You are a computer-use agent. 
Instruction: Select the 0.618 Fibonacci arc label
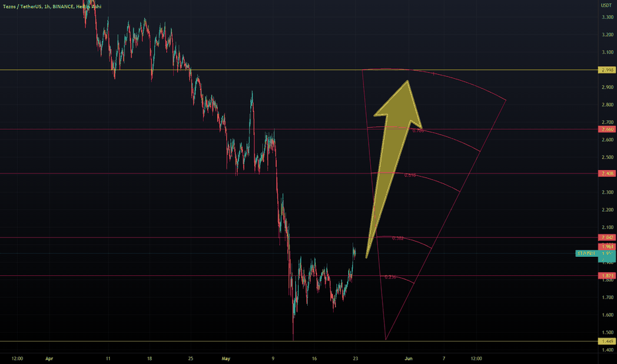coord(410,175)
